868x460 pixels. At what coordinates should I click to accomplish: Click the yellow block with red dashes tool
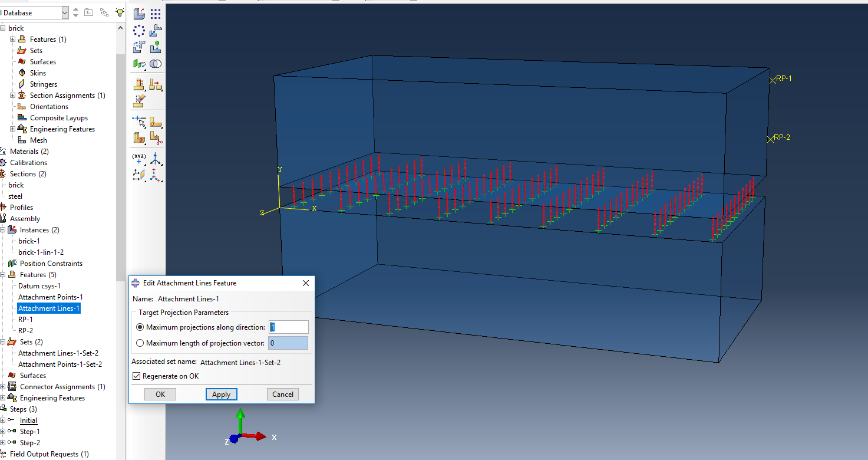tap(140, 84)
